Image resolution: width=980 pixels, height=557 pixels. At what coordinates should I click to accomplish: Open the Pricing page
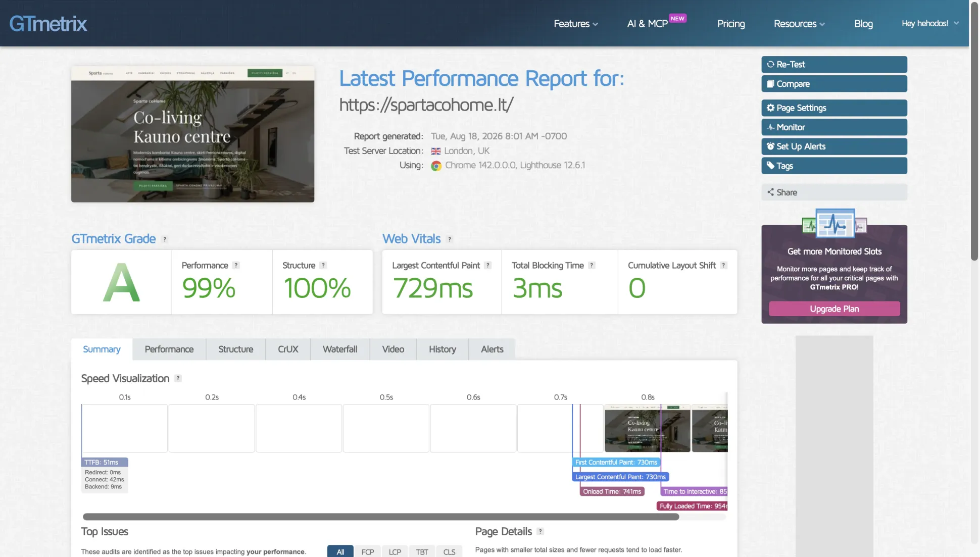(x=731, y=24)
